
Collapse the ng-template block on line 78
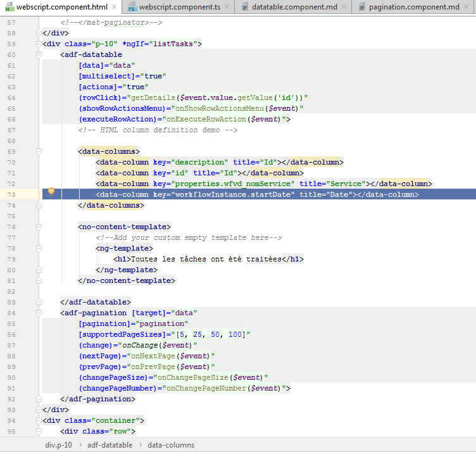coord(39,248)
